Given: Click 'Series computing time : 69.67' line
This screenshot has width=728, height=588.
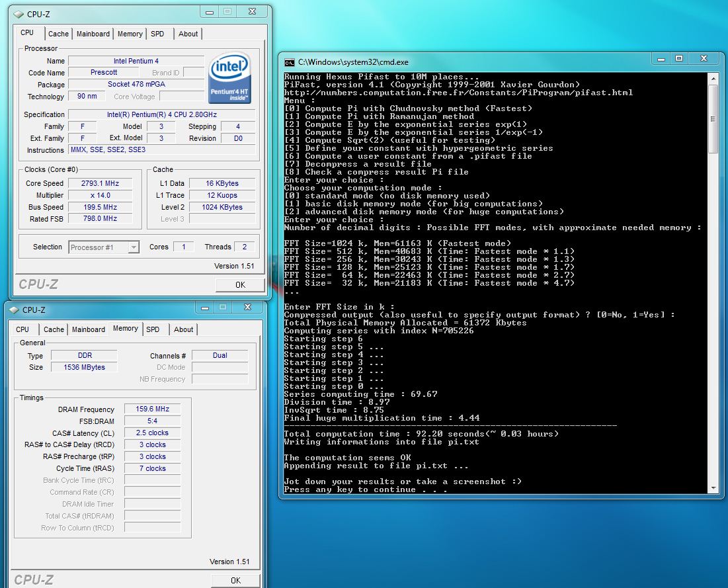Looking at the screenshot, I should click(x=361, y=394).
